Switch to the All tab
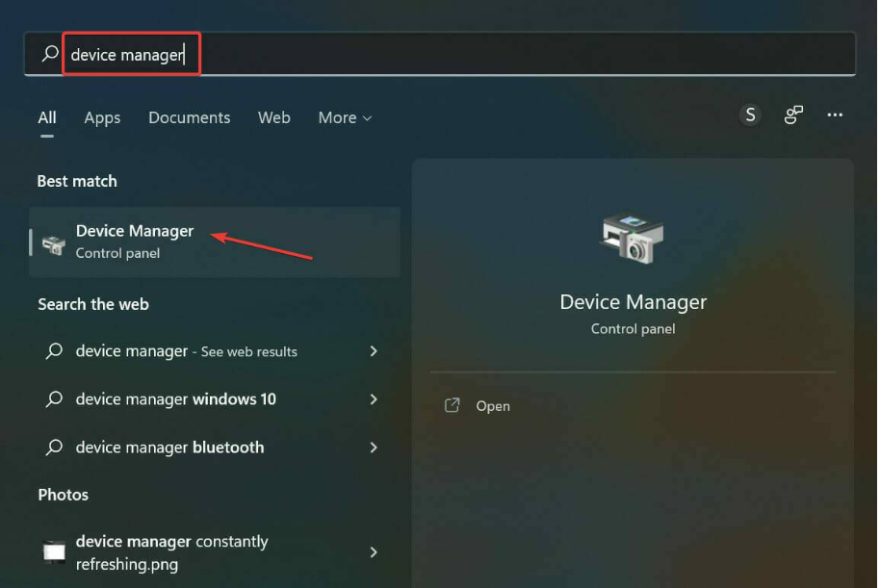The width and height of the screenshot is (880, 588). [47, 117]
